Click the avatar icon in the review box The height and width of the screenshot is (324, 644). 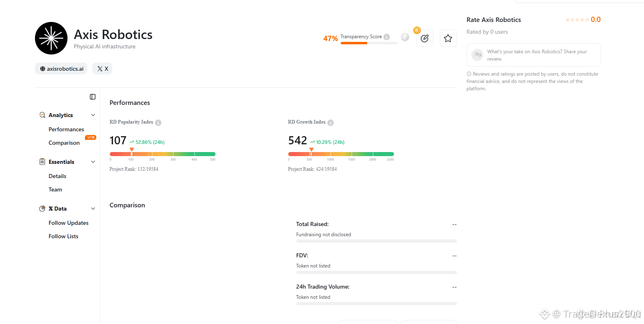click(477, 55)
